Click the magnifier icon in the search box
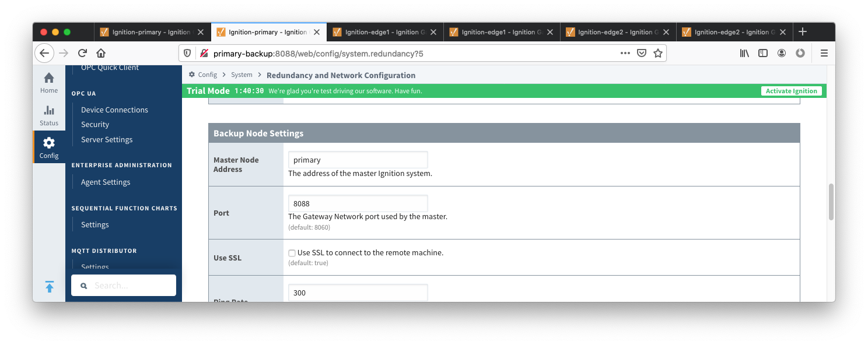The width and height of the screenshot is (868, 345). (x=84, y=286)
